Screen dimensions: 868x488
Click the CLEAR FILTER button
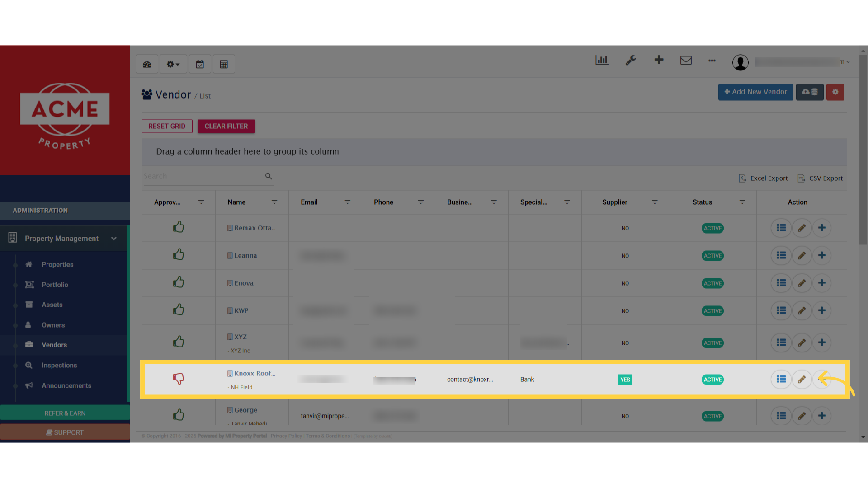pyautogui.click(x=226, y=126)
